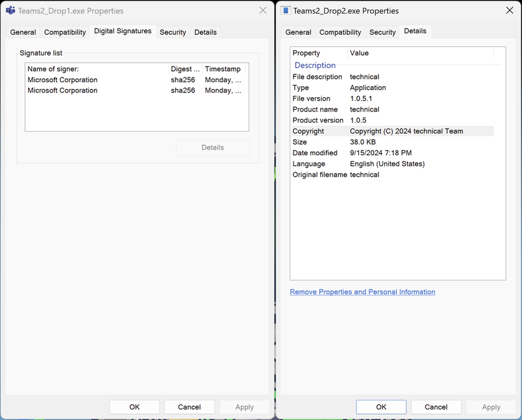
Task: Click Apply on the right Properties dialog
Action: pyautogui.click(x=491, y=406)
